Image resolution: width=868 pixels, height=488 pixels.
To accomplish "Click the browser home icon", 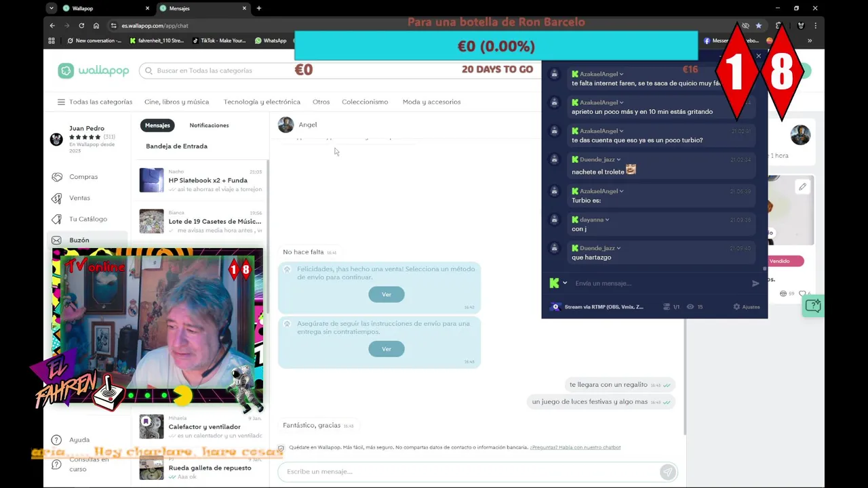I will pos(96,26).
